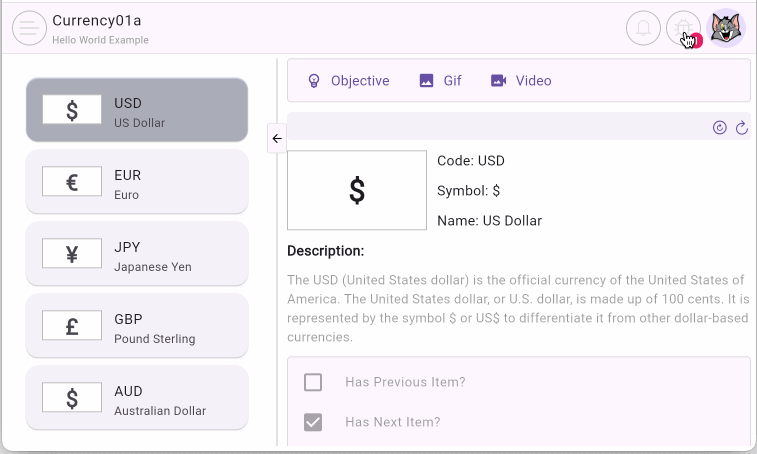Click the circular reset icon
757x454 pixels.
point(719,127)
